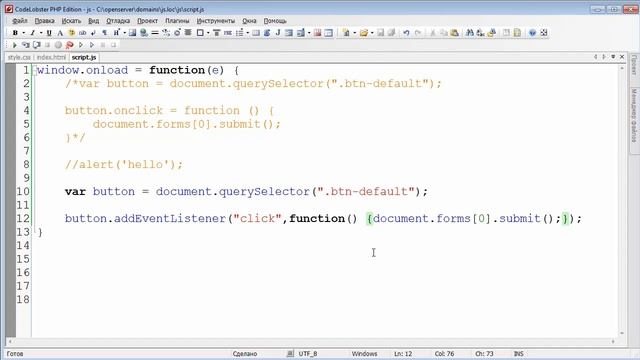Click the heading H toolbar icon
Screen dimensions: 640x360
click(x=116, y=33)
